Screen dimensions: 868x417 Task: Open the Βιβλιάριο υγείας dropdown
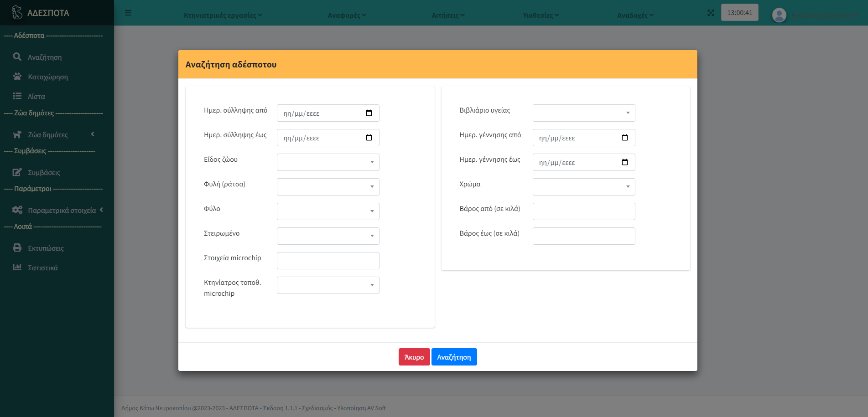pyautogui.click(x=584, y=113)
